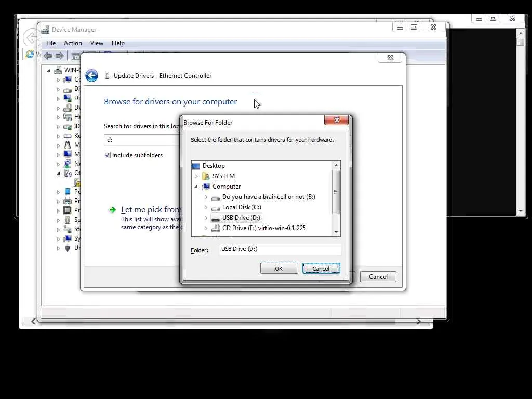
Task: Open the Action menu
Action: click(73, 43)
